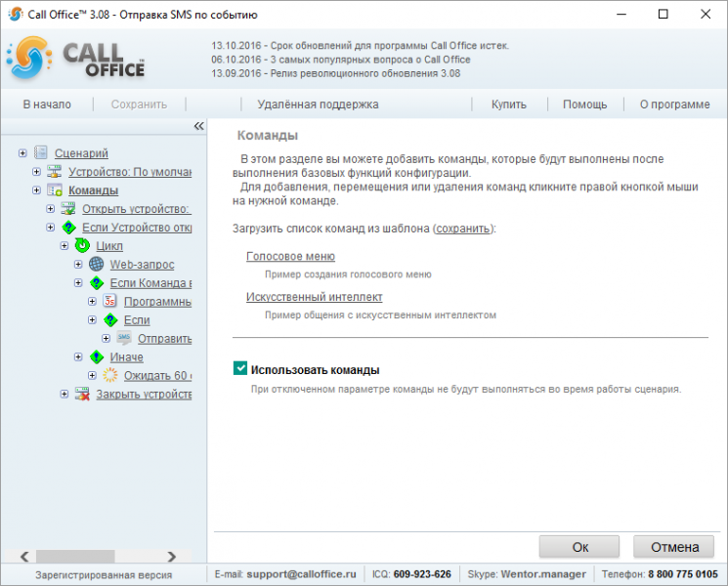
Task: Expand the Команды tree node
Action: [36, 189]
